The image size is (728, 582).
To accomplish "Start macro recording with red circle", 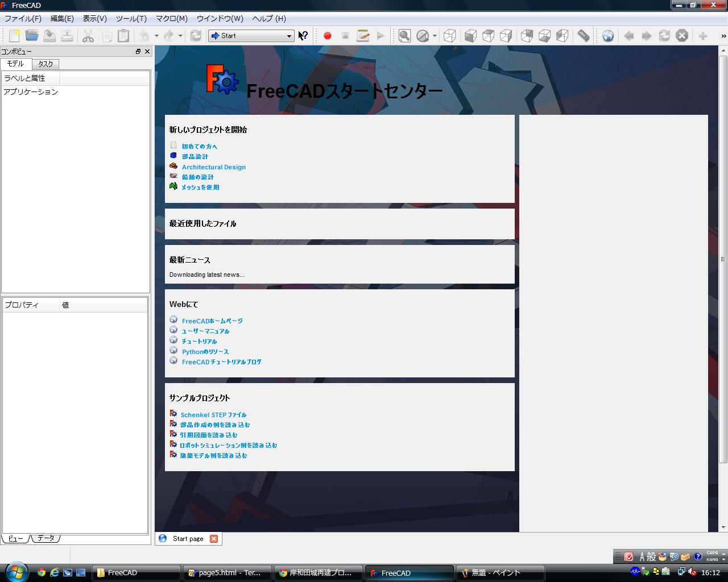I will click(328, 36).
